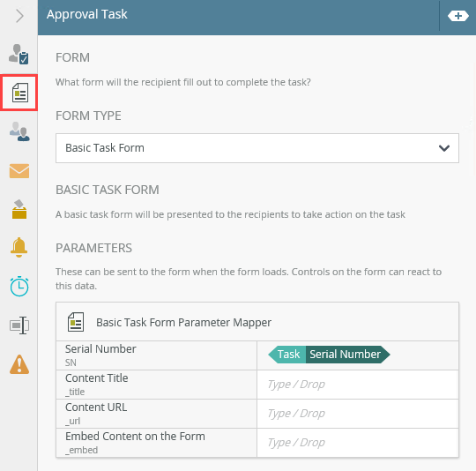Select the Serial Number parameter row label
476x471 pixels.
pyautogui.click(x=100, y=349)
